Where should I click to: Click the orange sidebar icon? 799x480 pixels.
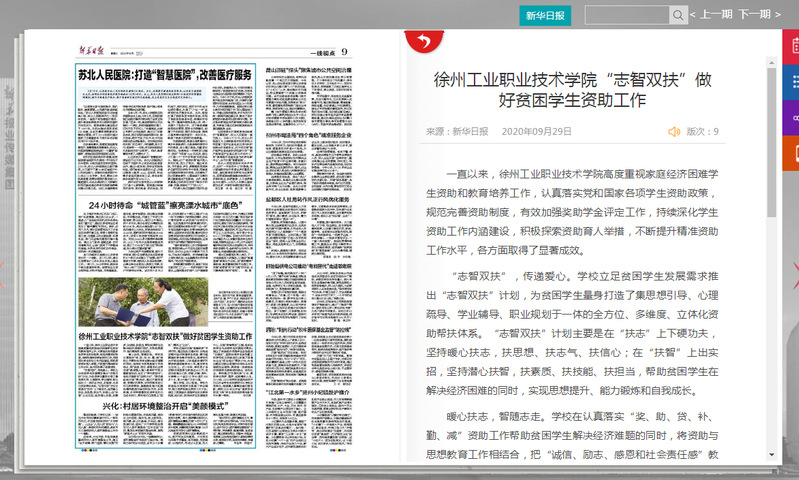[792, 153]
